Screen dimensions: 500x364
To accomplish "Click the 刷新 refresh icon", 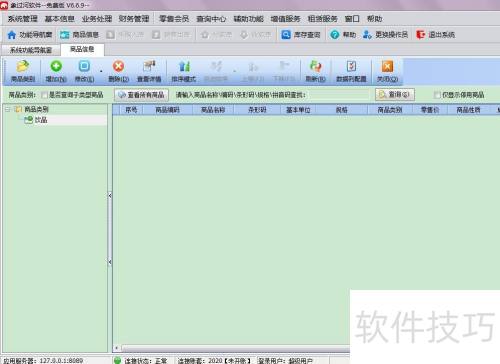I will point(315,66).
